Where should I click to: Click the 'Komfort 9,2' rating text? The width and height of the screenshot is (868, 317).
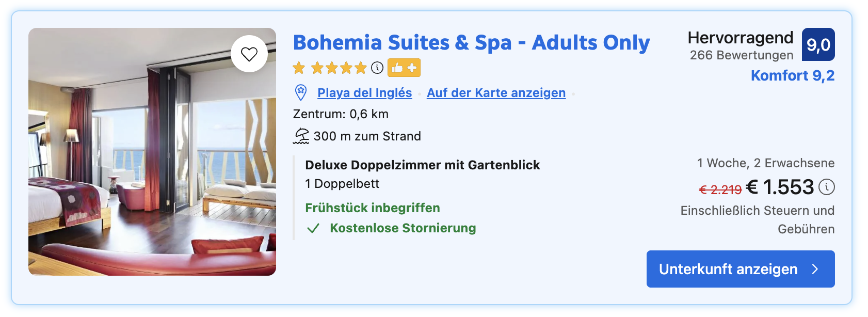coord(792,75)
